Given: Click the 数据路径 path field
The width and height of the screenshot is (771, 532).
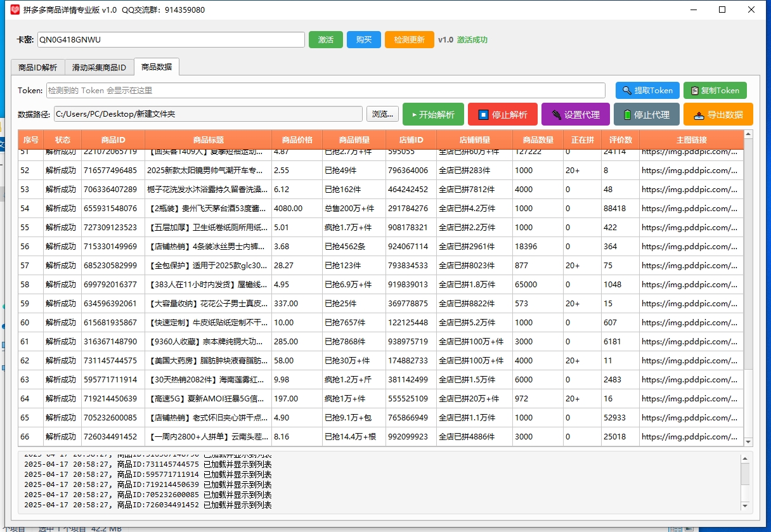Looking at the screenshot, I should pyautogui.click(x=208, y=114).
